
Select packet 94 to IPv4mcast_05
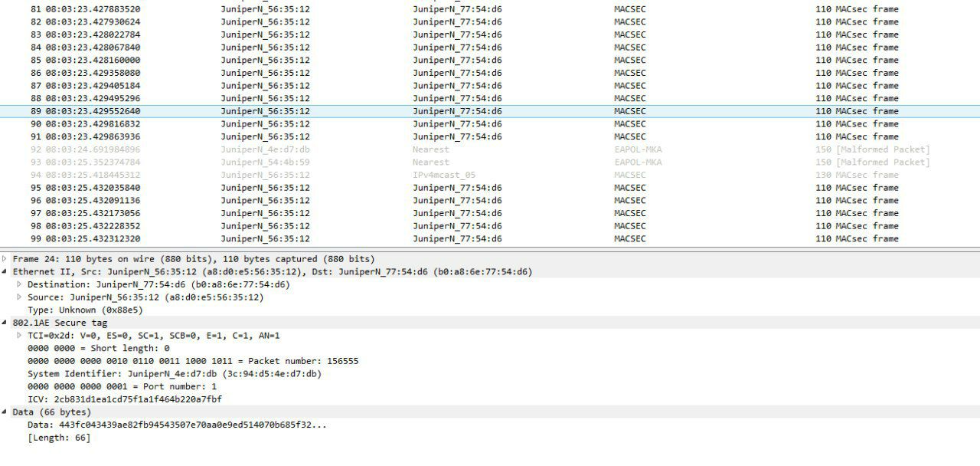(490, 175)
